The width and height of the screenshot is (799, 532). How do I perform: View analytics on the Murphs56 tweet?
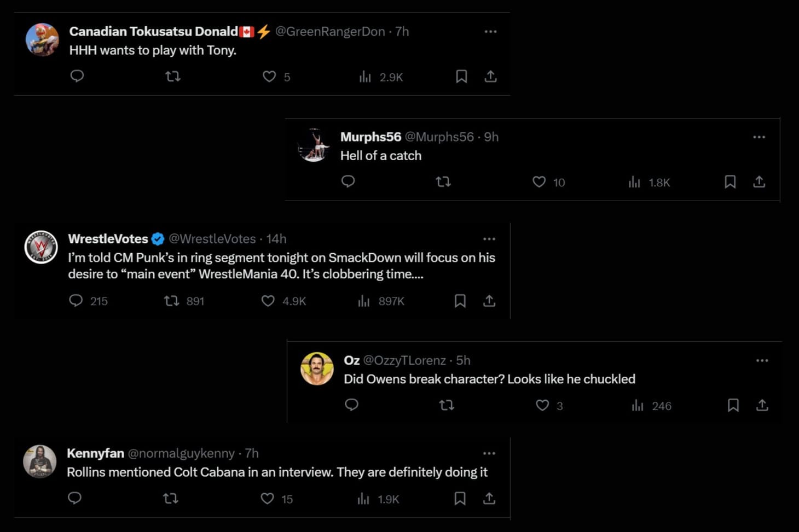634,182
